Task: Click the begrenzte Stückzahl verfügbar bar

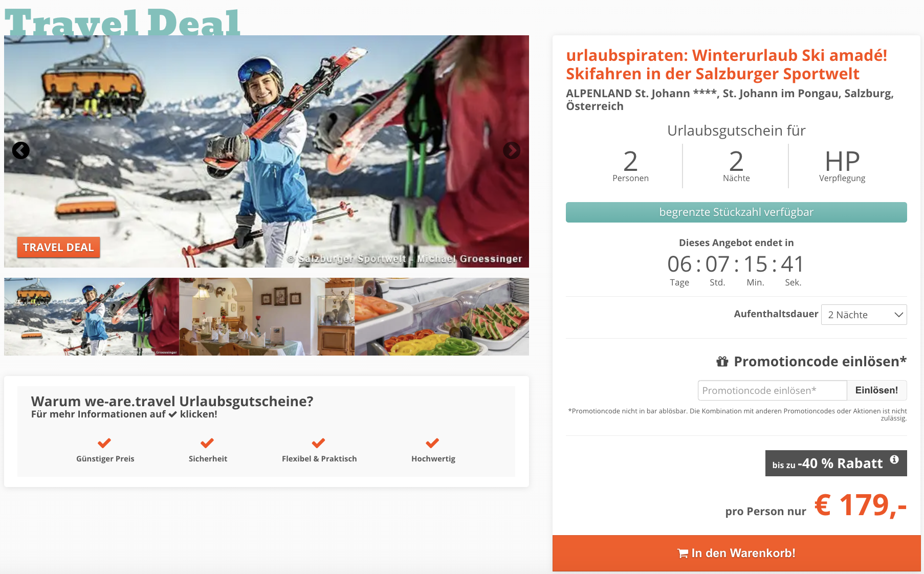Action: click(x=736, y=212)
